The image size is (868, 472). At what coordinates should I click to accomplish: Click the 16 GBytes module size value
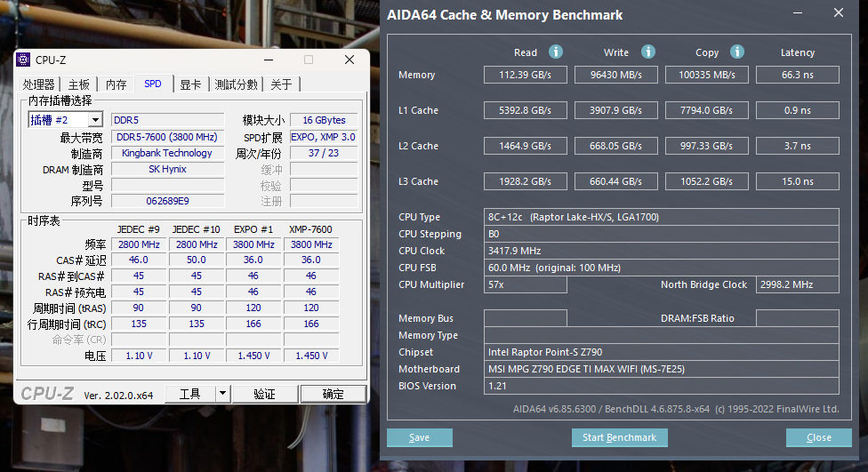coord(324,120)
